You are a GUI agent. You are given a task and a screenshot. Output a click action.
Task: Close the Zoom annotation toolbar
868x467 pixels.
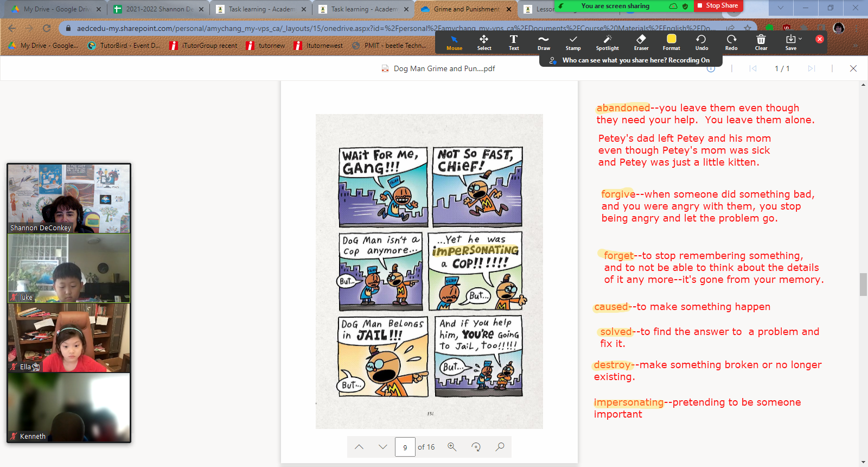(x=820, y=39)
